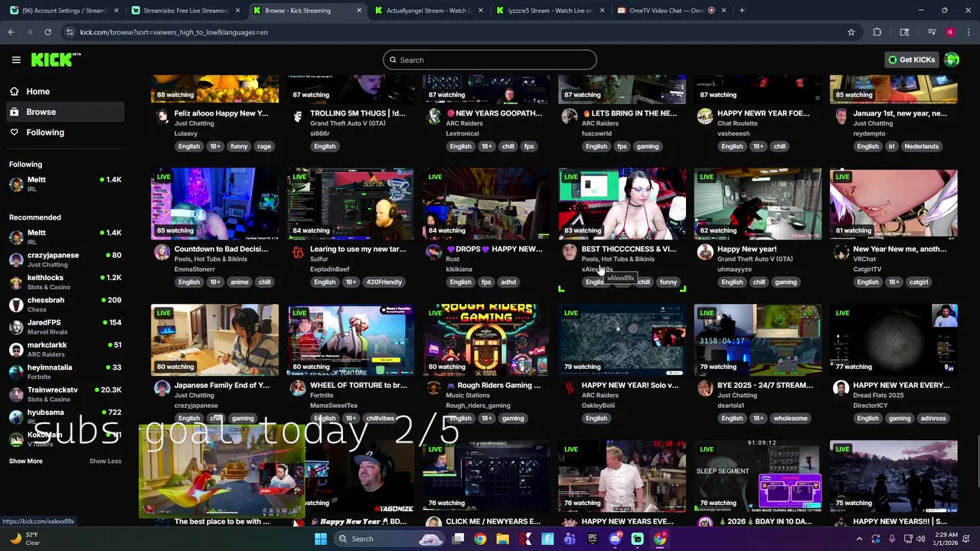This screenshot has width=980, height=551.
Task: Click ExplodinBeef streamer avatar
Action: click(298, 253)
